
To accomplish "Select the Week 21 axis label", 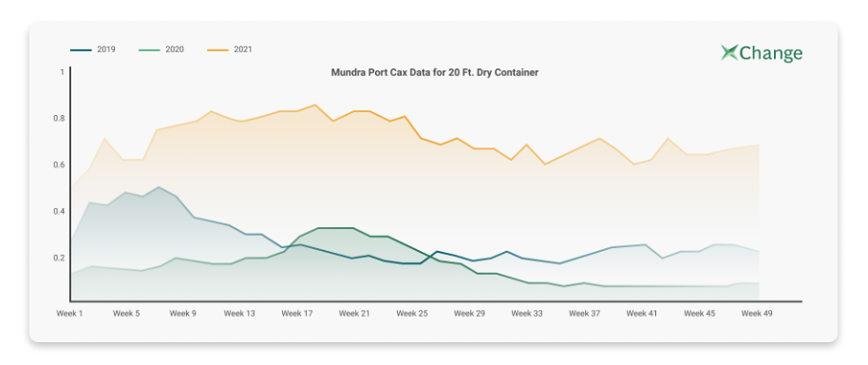I will (354, 314).
